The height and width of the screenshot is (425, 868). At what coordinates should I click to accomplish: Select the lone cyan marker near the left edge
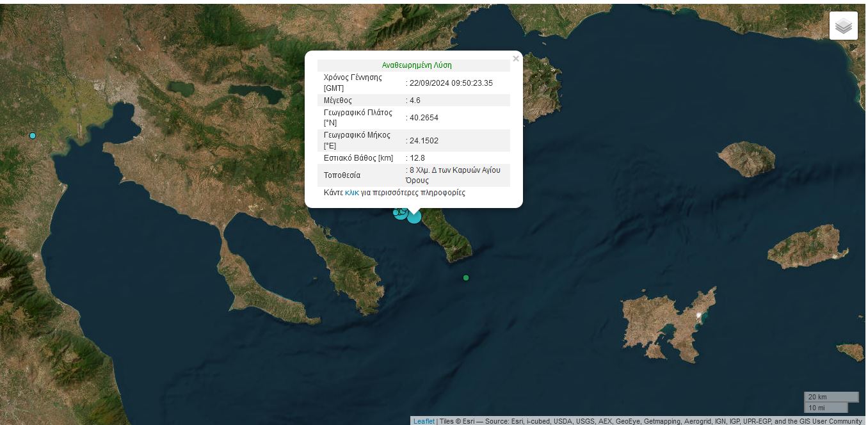coord(33,136)
